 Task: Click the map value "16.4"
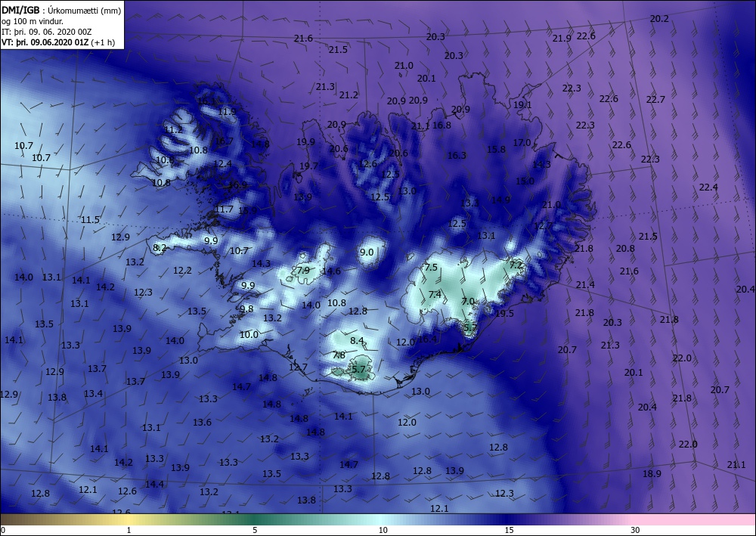coord(427,339)
